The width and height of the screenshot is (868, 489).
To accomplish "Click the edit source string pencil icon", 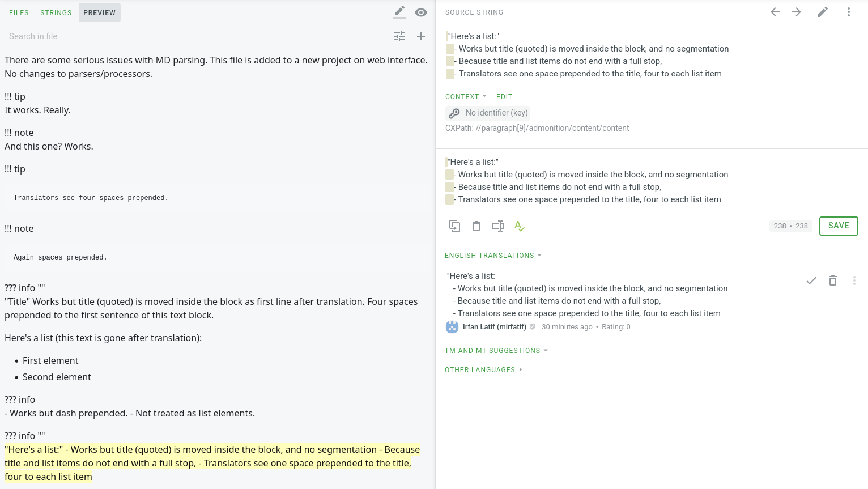I will pyautogui.click(x=823, y=12).
